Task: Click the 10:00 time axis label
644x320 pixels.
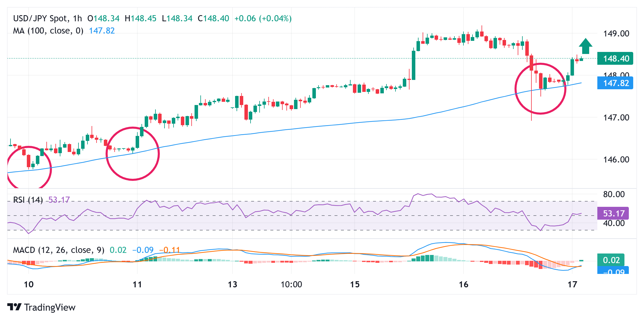Action: [291, 284]
